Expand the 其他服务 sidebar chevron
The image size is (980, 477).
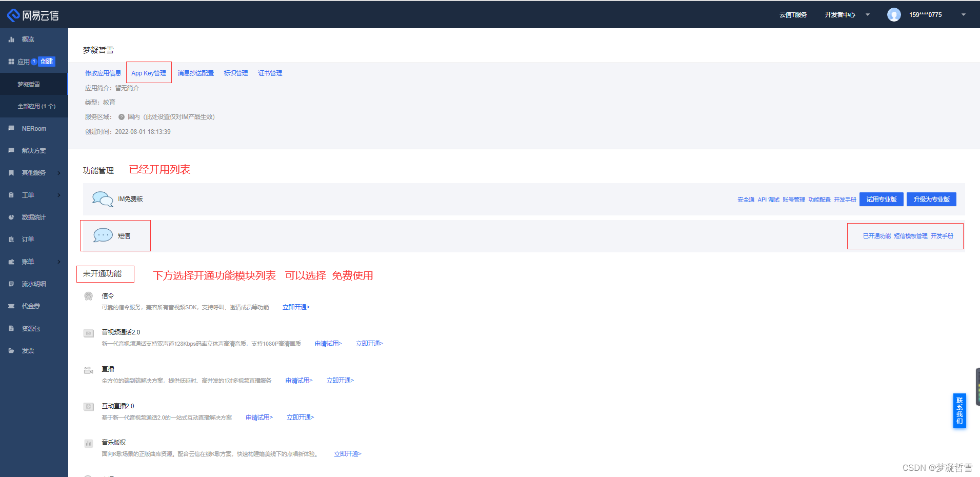tap(59, 173)
